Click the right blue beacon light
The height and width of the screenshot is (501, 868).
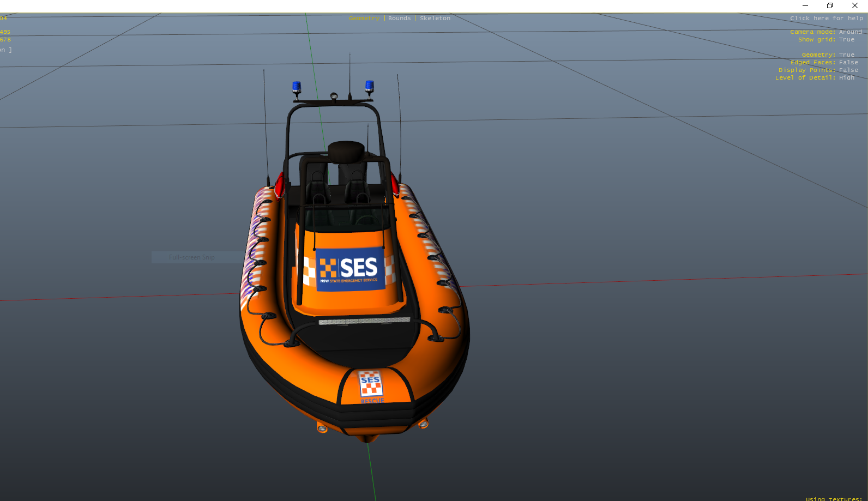[x=369, y=86]
